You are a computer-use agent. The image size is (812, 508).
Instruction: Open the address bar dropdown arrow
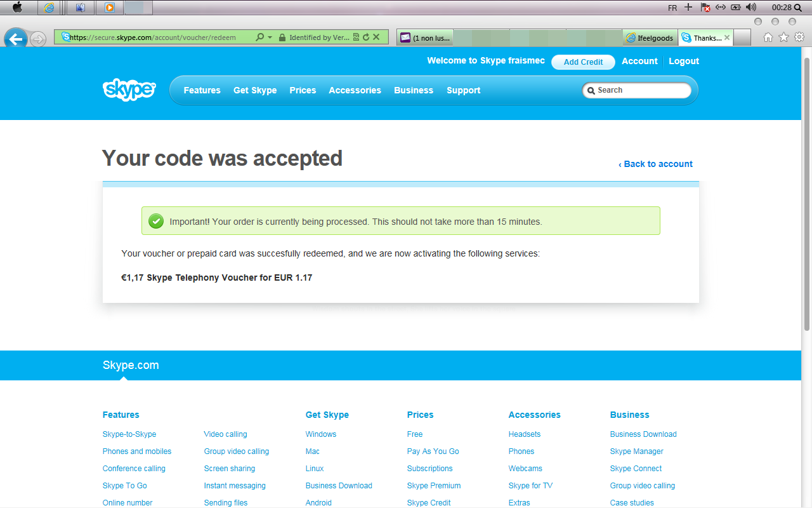[270, 37]
